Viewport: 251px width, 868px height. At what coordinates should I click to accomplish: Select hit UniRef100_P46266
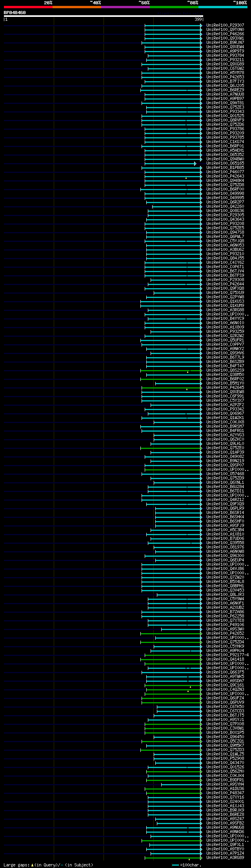(225, 34)
